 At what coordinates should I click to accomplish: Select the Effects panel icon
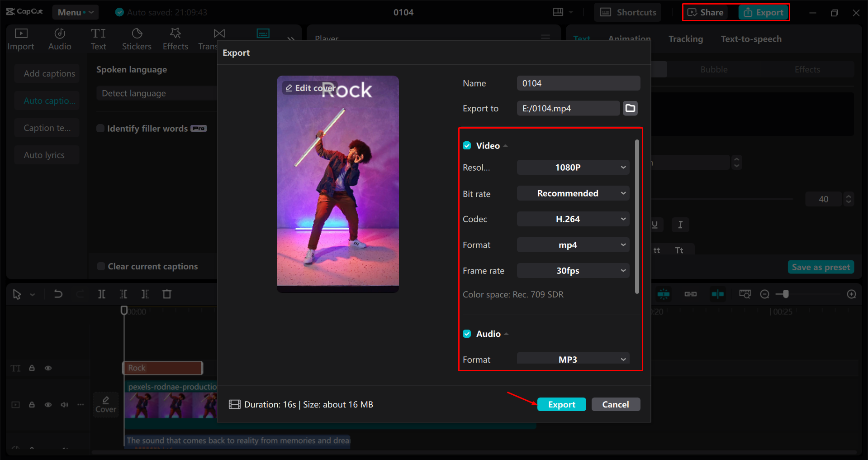(175, 38)
